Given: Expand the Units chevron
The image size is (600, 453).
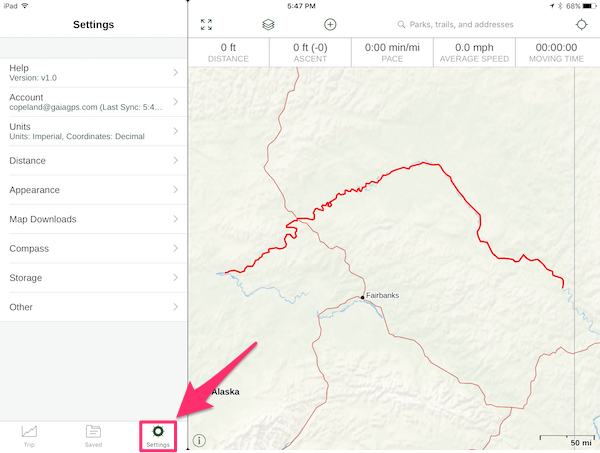Looking at the screenshot, I should tap(176, 131).
